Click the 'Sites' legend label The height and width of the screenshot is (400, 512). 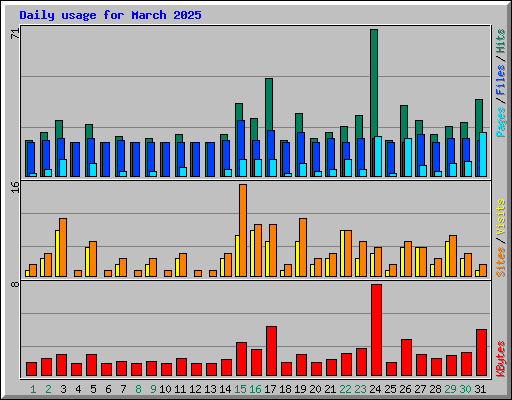click(x=501, y=262)
